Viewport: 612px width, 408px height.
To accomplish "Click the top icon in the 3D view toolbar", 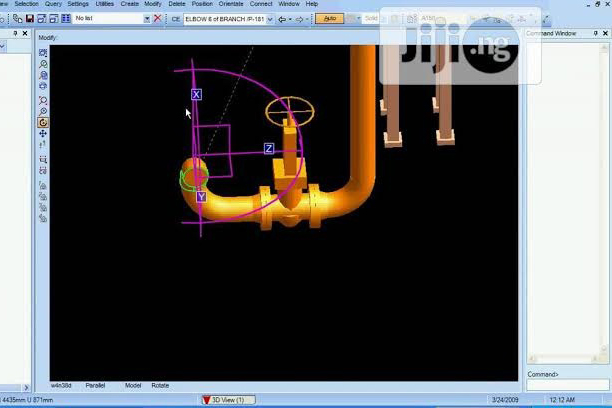I will pos(43,53).
